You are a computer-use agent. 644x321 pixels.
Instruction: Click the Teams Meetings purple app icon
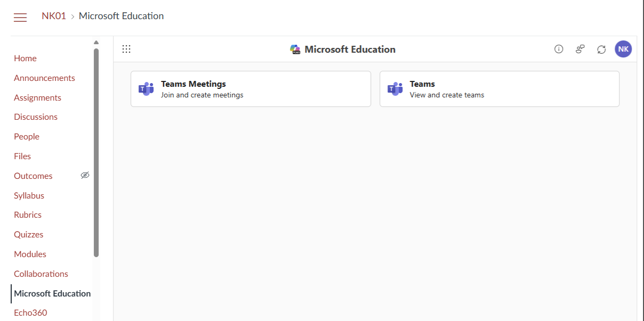point(146,88)
